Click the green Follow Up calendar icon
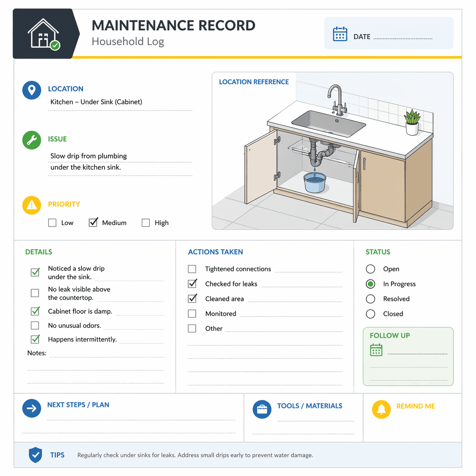The width and height of the screenshot is (476, 476). coord(376,350)
